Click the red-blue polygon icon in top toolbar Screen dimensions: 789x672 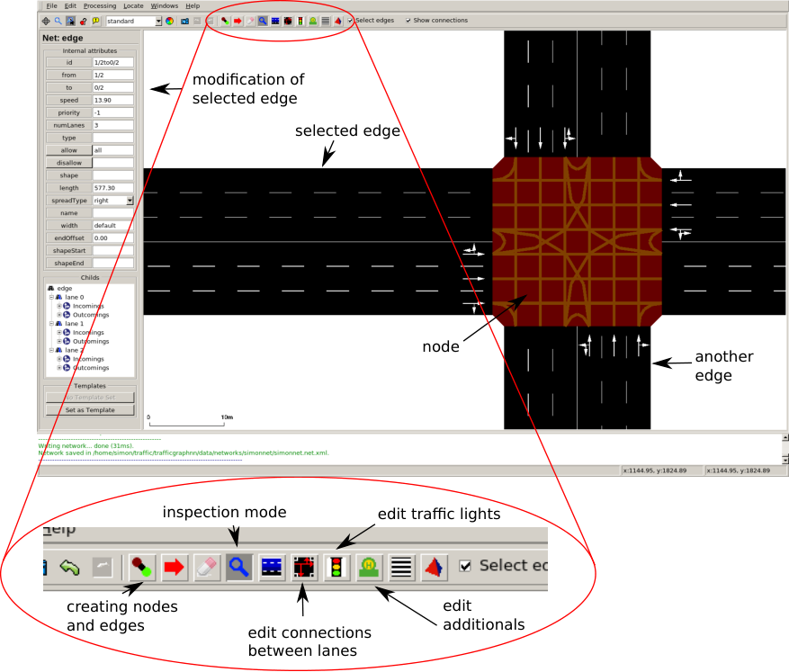click(338, 21)
